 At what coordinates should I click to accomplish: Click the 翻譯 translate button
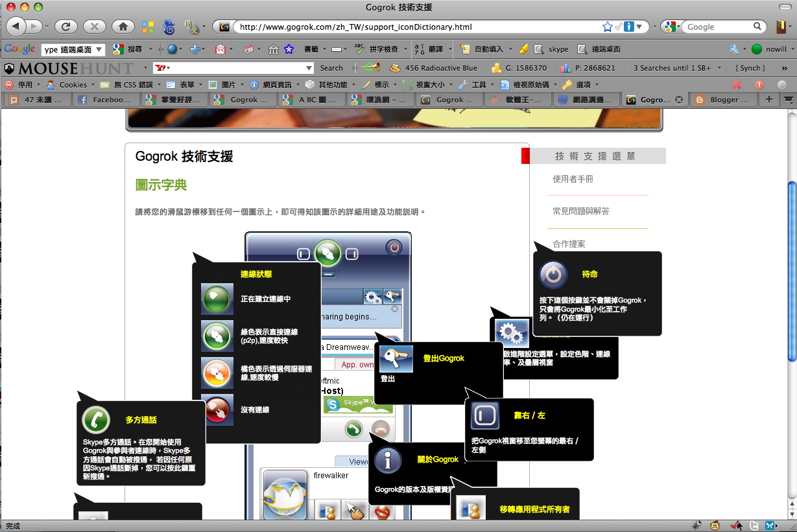coord(429,49)
